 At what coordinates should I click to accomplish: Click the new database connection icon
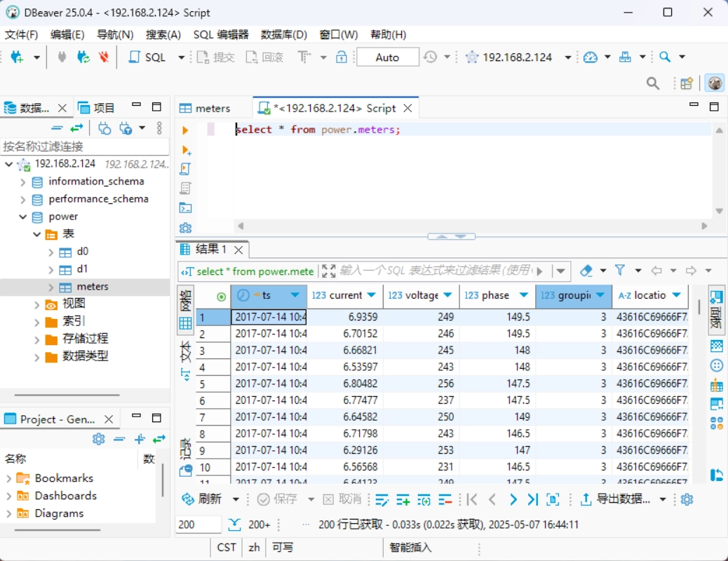coord(17,58)
